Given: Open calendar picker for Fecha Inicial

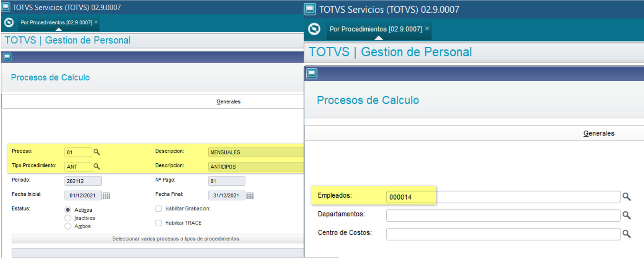Looking at the screenshot, I should (x=106, y=196).
